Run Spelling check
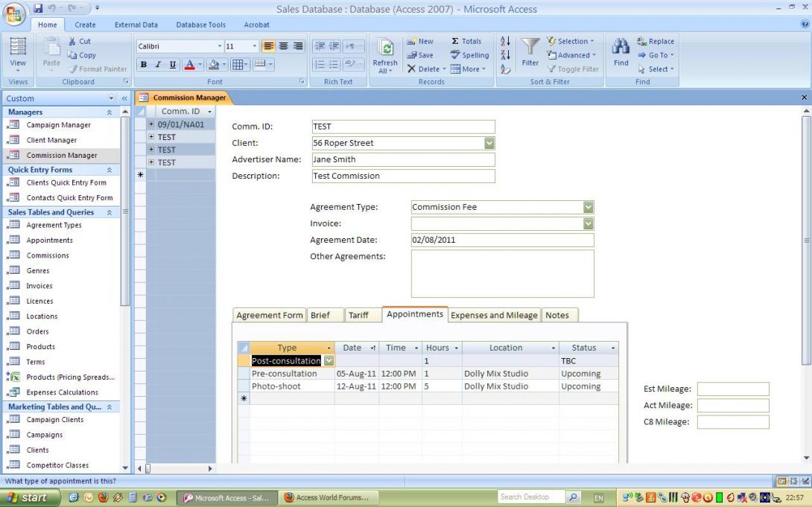 click(x=469, y=55)
